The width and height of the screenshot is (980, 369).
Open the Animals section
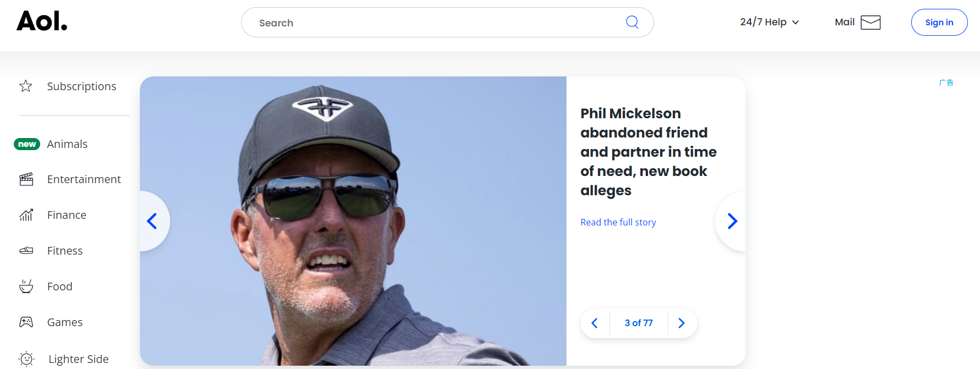point(67,144)
